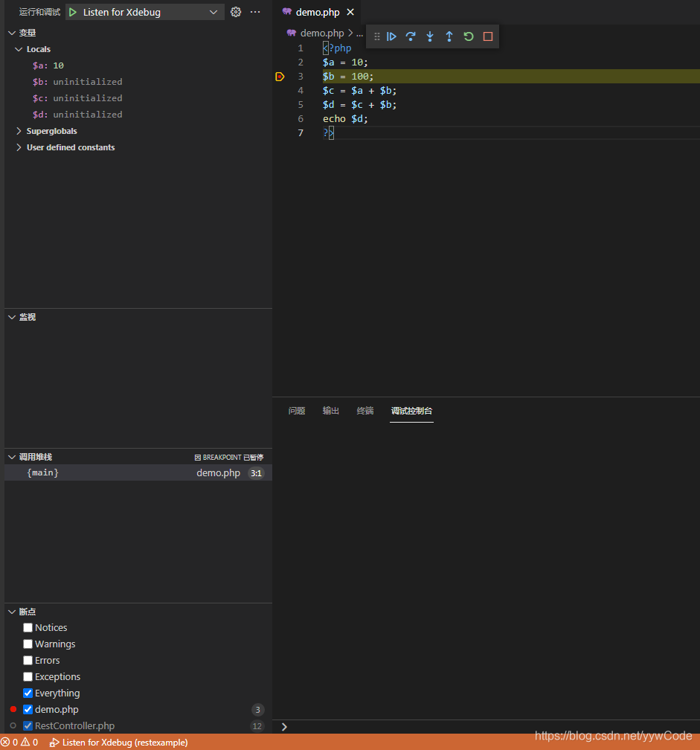
Task: Select variable $c uninitialized in Locals
Action: click(x=138, y=98)
